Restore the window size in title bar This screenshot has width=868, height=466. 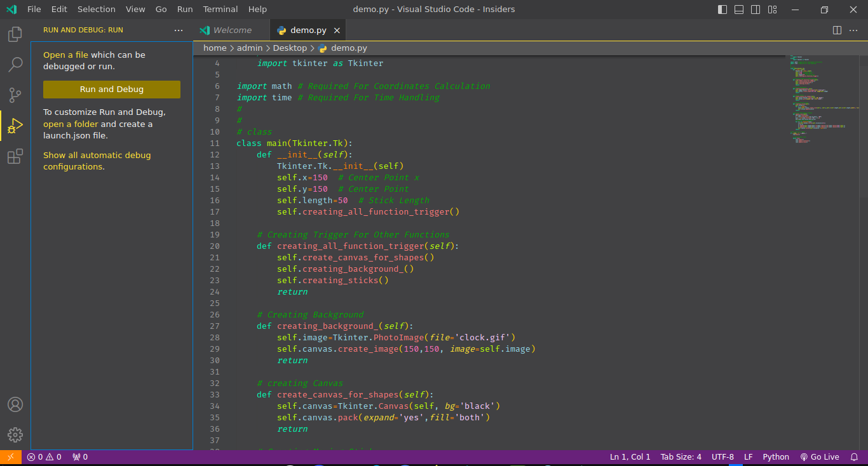pyautogui.click(x=824, y=10)
